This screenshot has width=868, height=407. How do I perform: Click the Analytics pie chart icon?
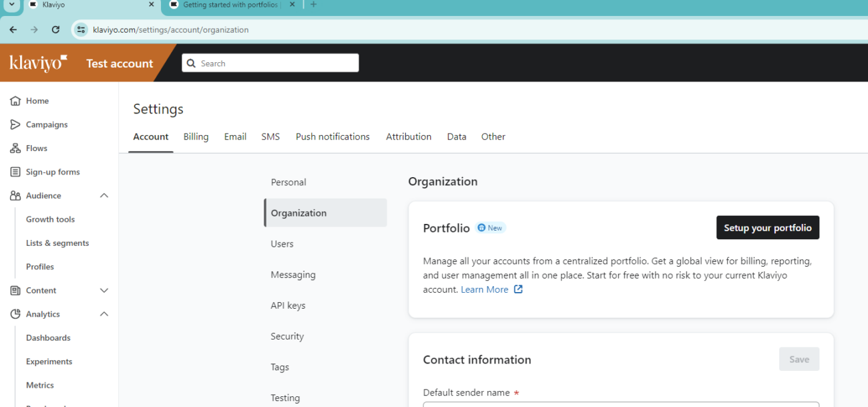[15, 314]
